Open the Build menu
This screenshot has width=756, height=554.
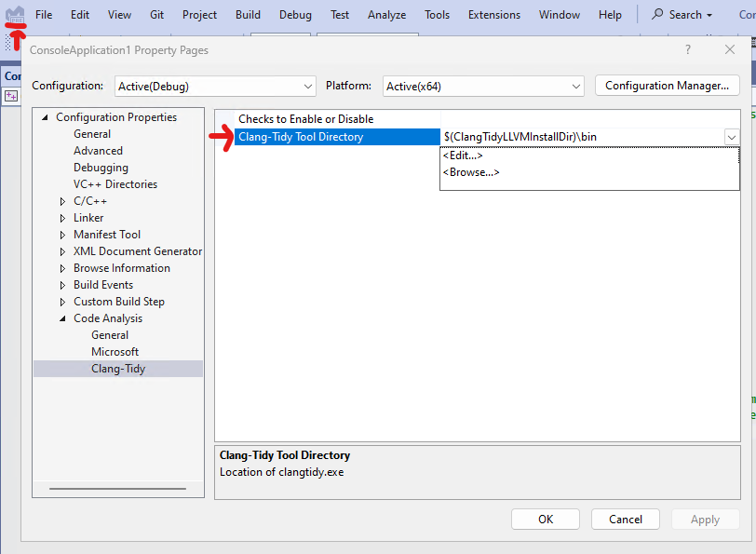point(248,15)
